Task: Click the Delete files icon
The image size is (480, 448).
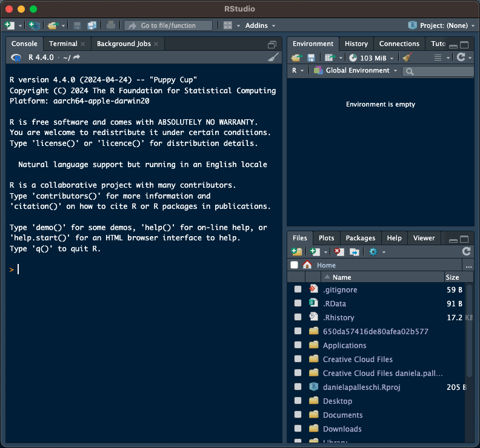Action: pos(339,251)
